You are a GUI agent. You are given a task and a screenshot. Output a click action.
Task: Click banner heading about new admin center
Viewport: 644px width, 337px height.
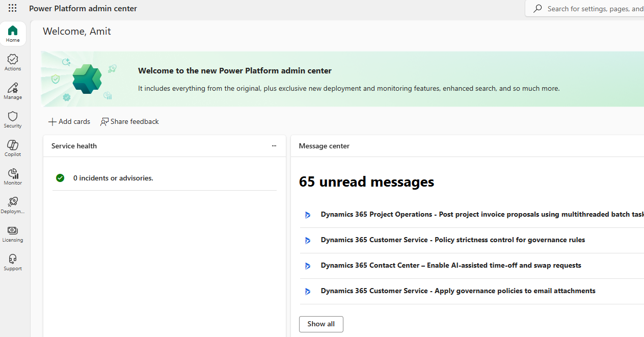[235, 71]
